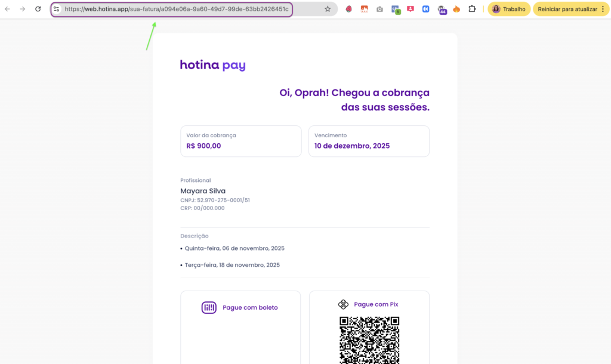This screenshot has height=364, width=611.
Task: Click the blue rewind extension icon
Action: (x=425, y=9)
